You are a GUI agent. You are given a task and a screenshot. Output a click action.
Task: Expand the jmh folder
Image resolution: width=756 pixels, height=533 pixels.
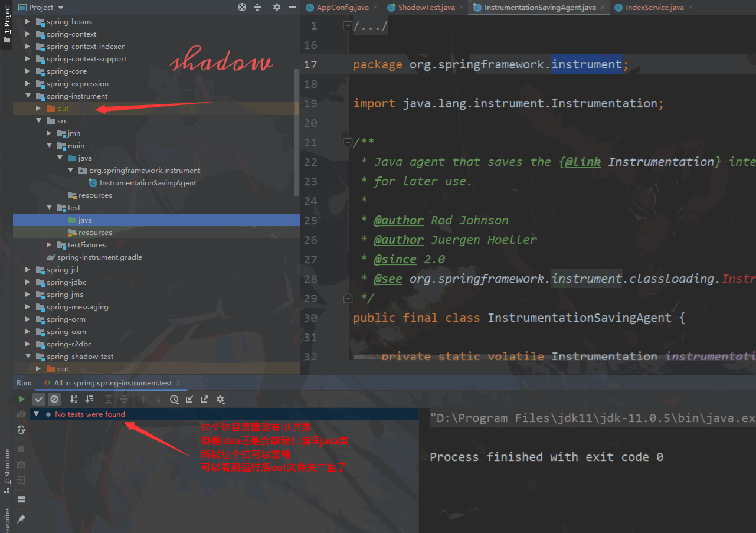49,133
